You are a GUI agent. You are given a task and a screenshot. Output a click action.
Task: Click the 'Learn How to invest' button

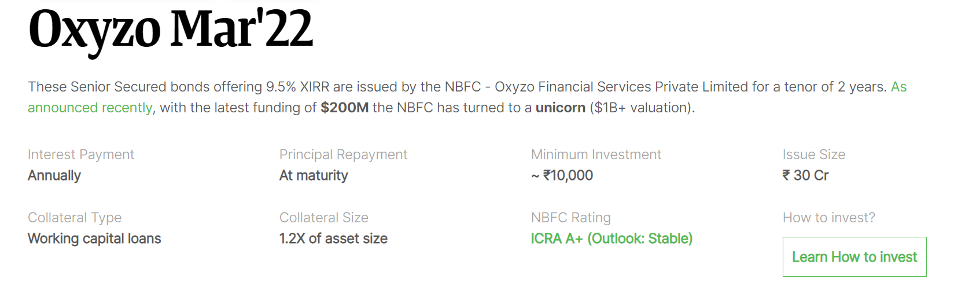854,256
